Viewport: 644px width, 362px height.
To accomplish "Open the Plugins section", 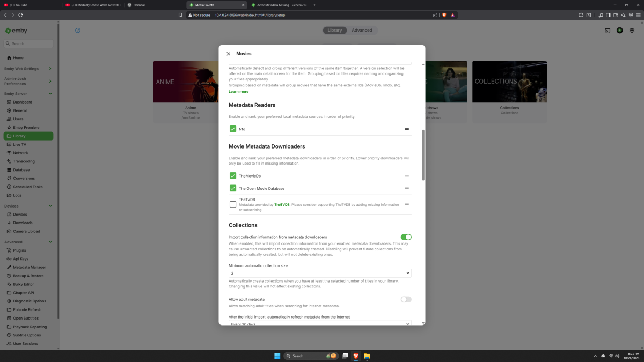I will 20,250.
